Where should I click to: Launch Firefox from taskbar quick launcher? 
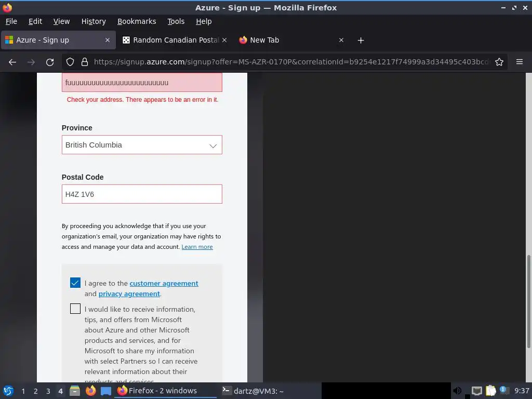coord(90,391)
